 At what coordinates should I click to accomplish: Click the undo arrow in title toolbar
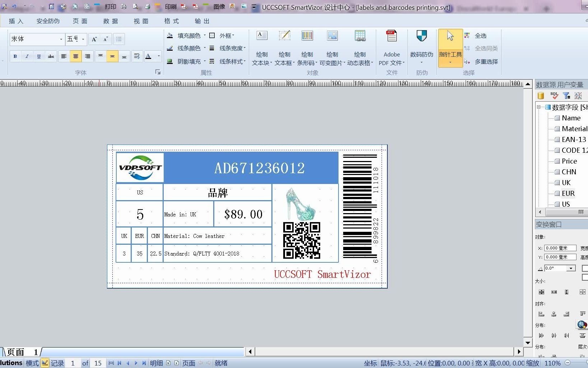[14, 6]
